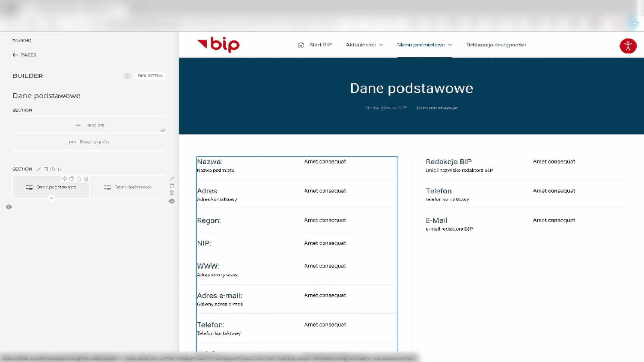The height and width of the screenshot is (362, 644).
Task: Click move handle above Dane podstawowe column
Action: coord(64,179)
